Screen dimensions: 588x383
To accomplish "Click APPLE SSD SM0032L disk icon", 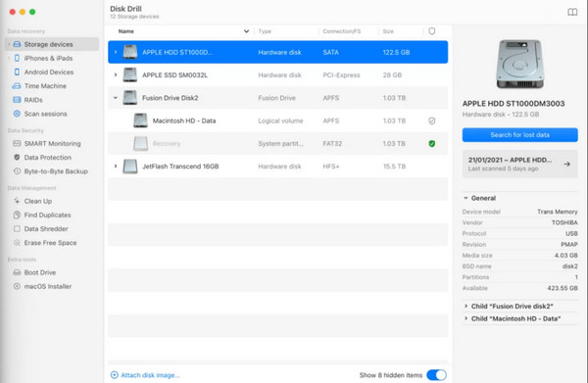I will click(130, 75).
